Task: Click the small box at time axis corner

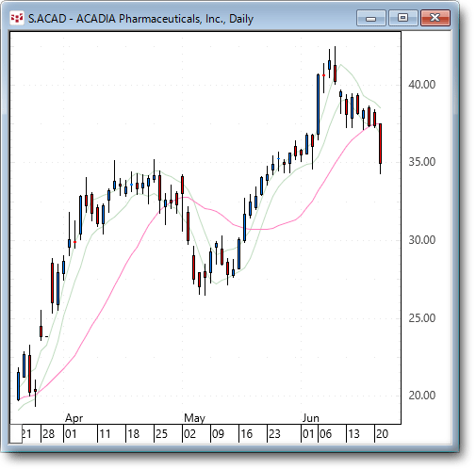Action: [x=16, y=434]
